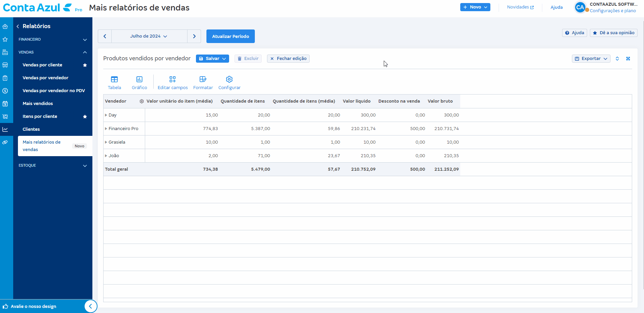Screen dimensions: 644x313
Task: Toggle favorite star on Vendas por cliente
Action: click(85, 65)
